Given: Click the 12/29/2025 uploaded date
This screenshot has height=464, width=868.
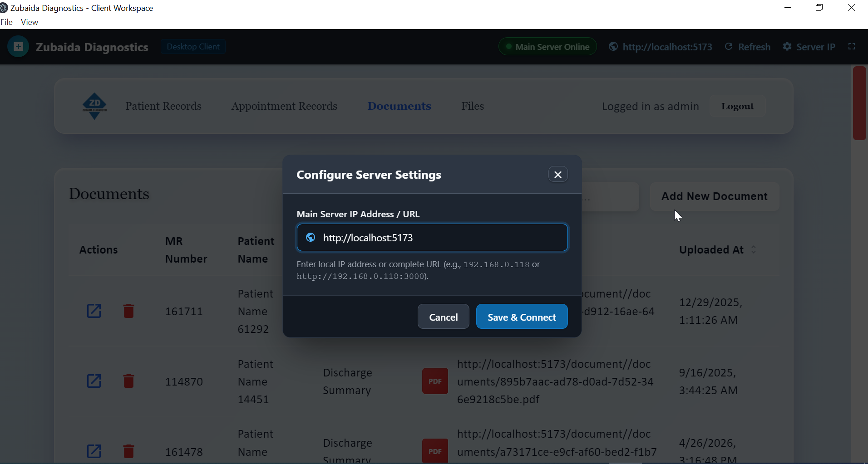Looking at the screenshot, I should (710, 311).
